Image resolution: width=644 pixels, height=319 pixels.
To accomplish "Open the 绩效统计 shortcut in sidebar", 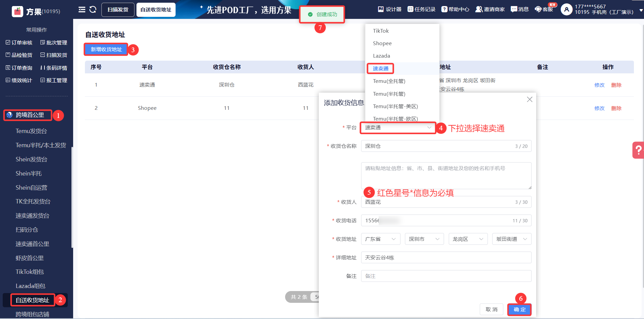I will pyautogui.click(x=19, y=81).
